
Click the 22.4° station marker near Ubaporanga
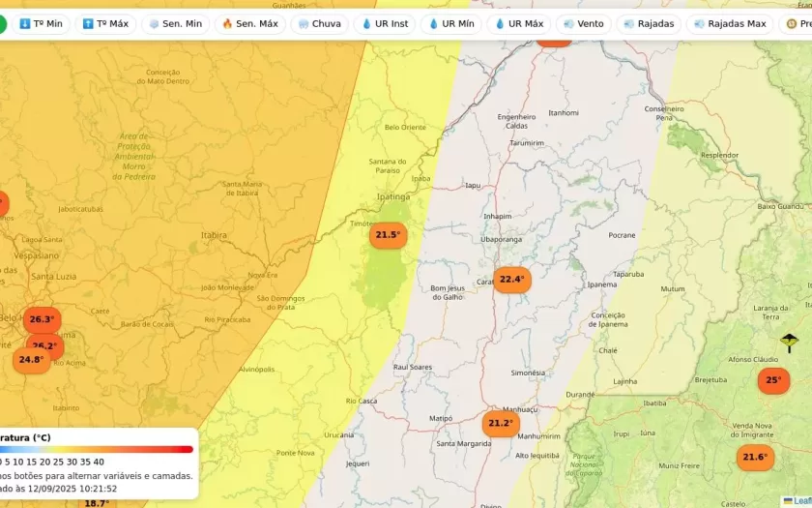[x=511, y=280]
